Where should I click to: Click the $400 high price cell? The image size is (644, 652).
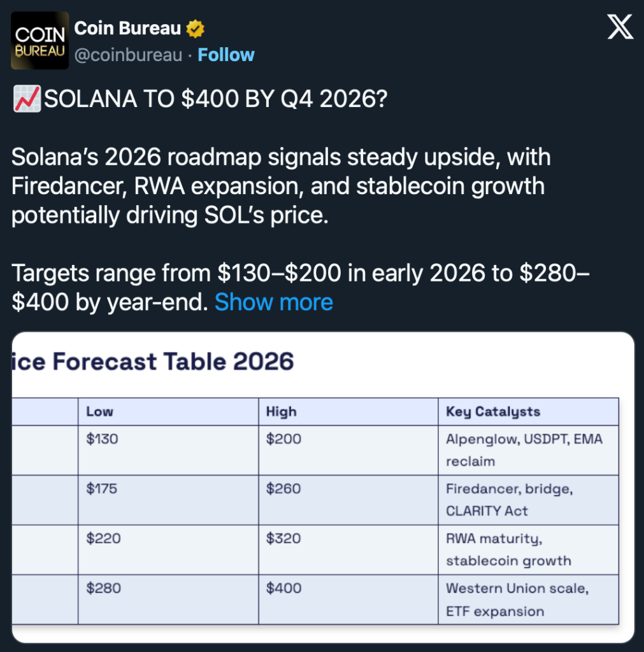(x=284, y=588)
